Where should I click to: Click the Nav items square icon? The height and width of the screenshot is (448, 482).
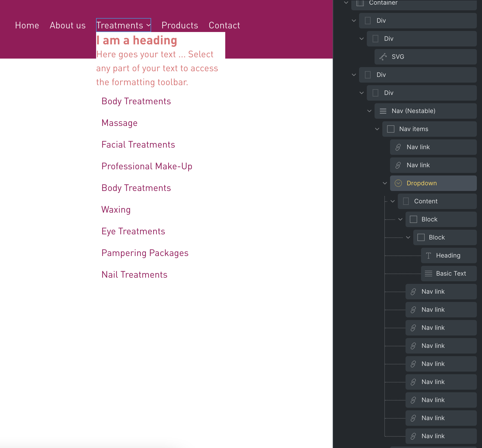point(391,129)
